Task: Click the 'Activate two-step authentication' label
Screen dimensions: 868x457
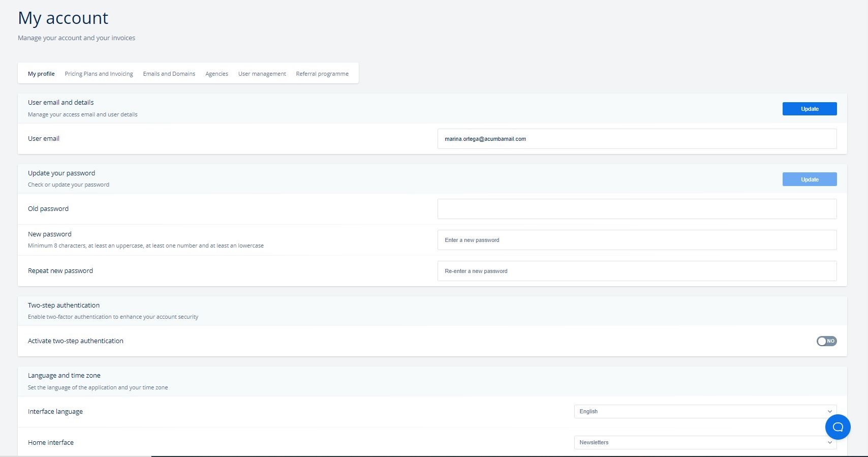Action: coord(76,341)
